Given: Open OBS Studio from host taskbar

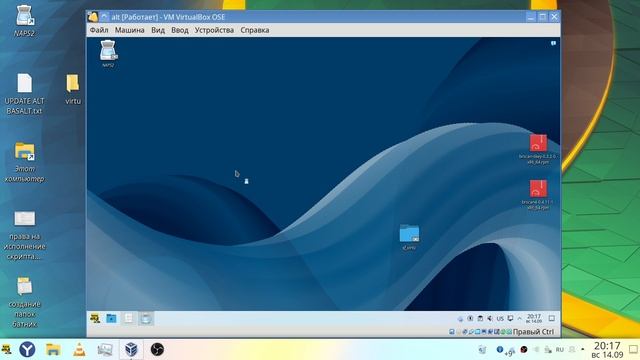Looking at the screenshot, I should tap(157, 349).
